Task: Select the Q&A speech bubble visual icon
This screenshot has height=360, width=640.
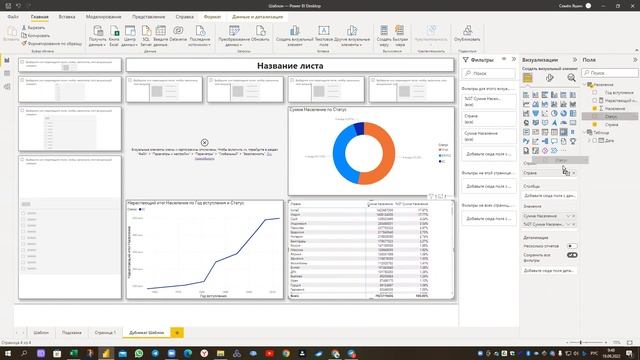Action: pos(554,141)
